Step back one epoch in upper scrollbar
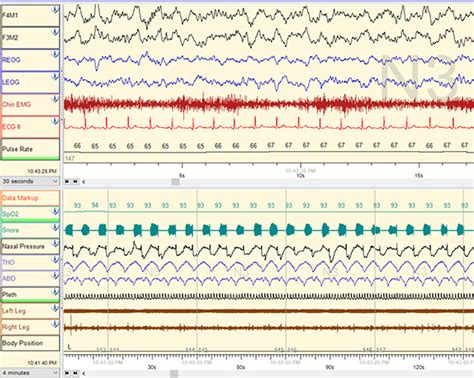 coord(76,182)
